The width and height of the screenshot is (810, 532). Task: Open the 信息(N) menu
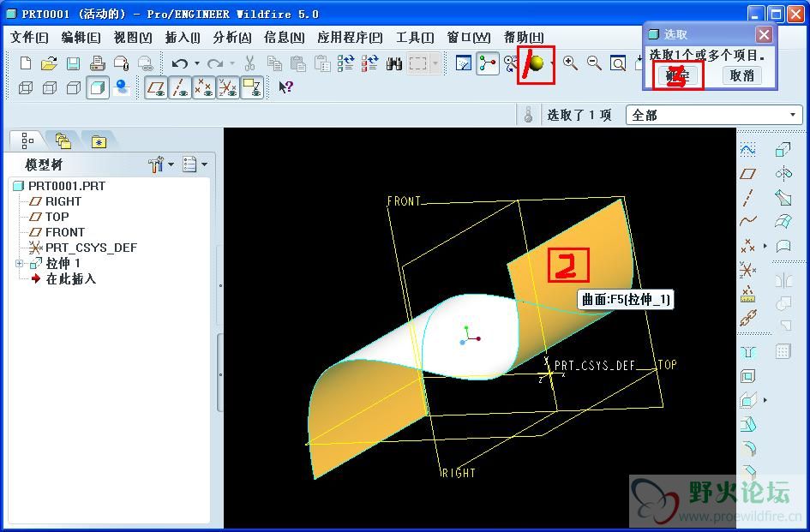click(284, 37)
